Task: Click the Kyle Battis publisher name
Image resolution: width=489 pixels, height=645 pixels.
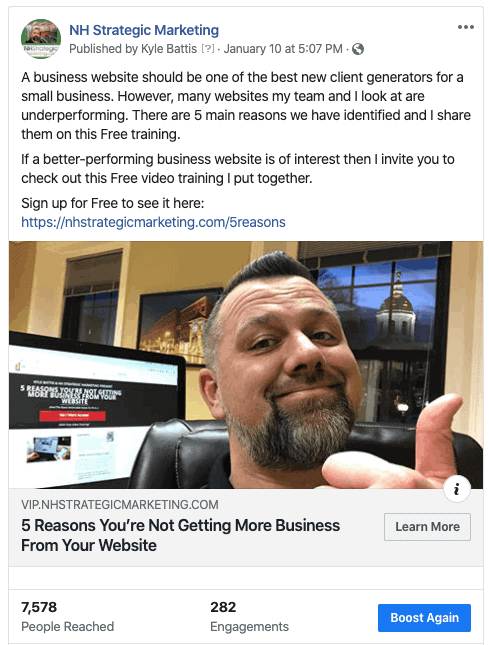Action: [x=169, y=49]
